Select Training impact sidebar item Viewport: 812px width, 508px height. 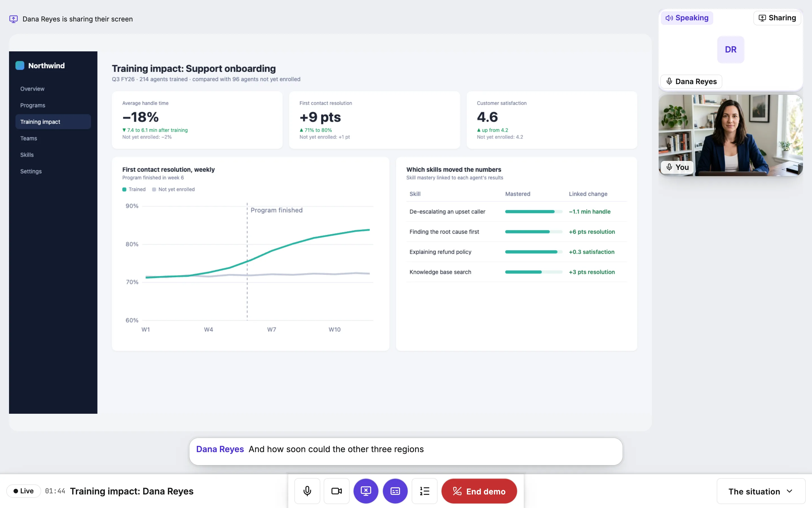pos(53,122)
